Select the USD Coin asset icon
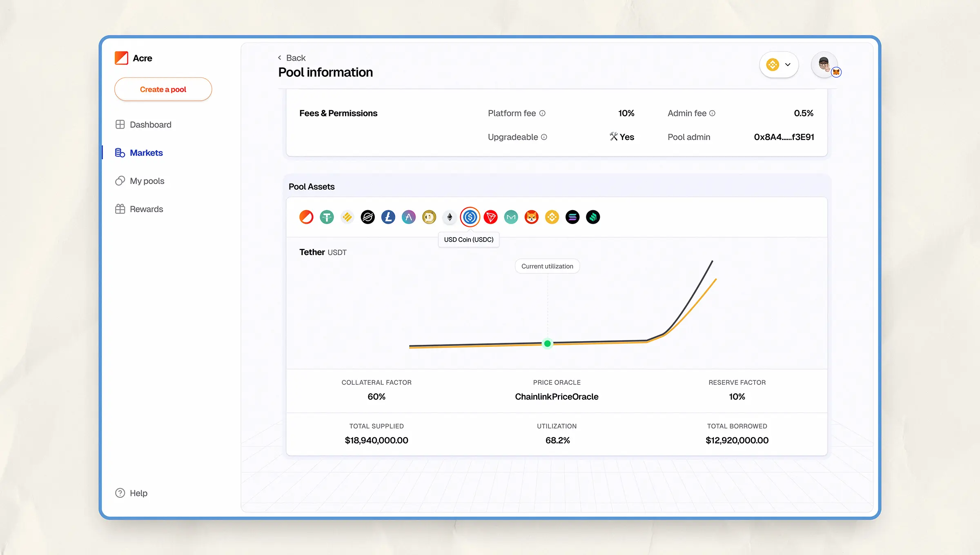 [470, 217]
